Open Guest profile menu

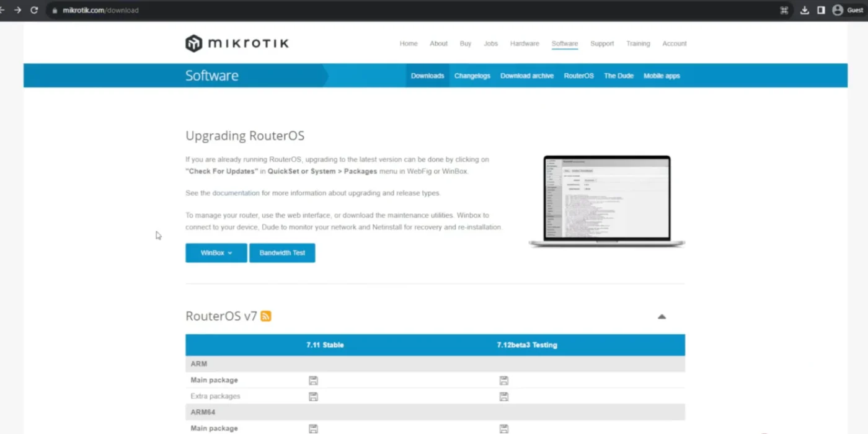(848, 10)
